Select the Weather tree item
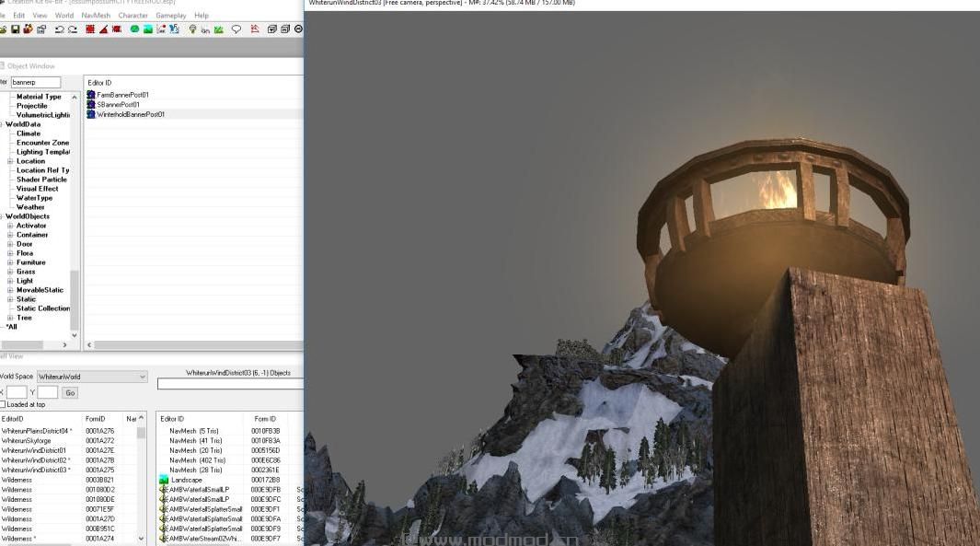Image resolution: width=980 pixels, height=546 pixels. coord(30,207)
